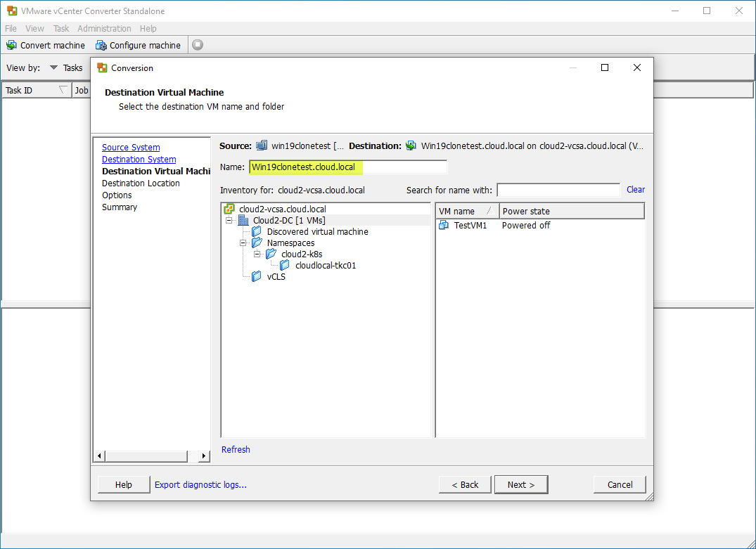This screenshot has height=549, width=756.
Task: Open the Help menu
Action: pyautogui.click(x=148, y=28)
